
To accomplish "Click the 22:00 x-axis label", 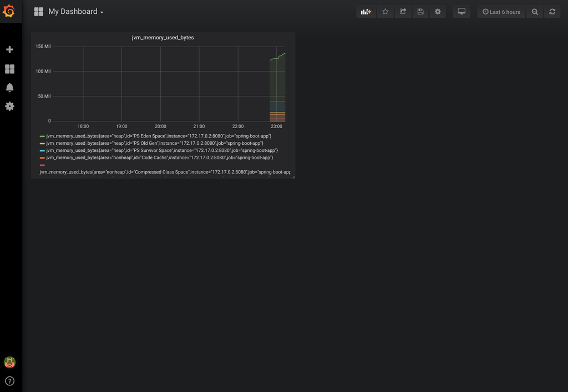I will point(238,126).
